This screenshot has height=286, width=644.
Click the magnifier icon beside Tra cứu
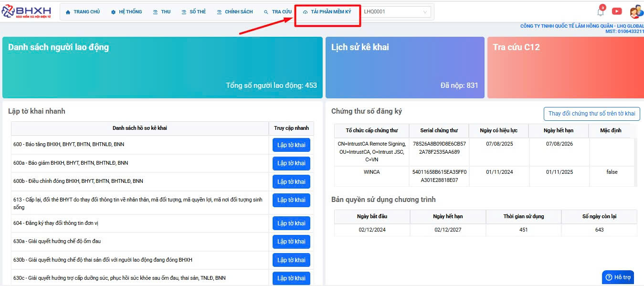tap(266, 12)
